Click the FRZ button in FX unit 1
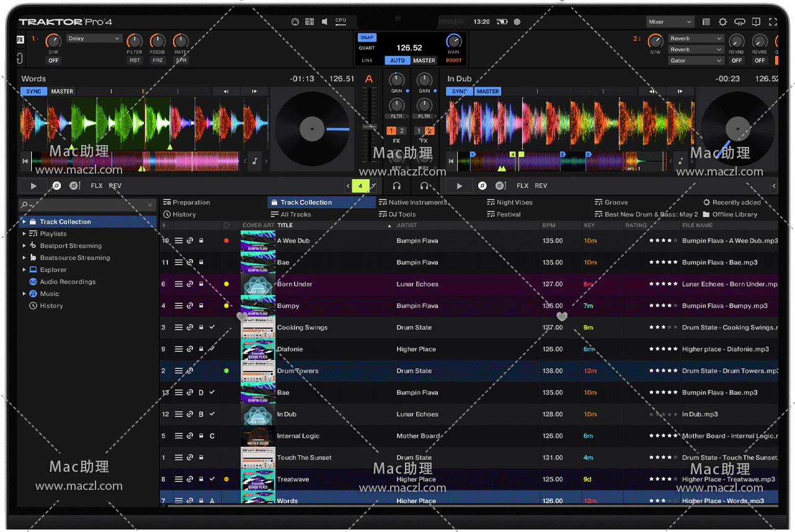795x532 pixels. click(x=158, y=60)
